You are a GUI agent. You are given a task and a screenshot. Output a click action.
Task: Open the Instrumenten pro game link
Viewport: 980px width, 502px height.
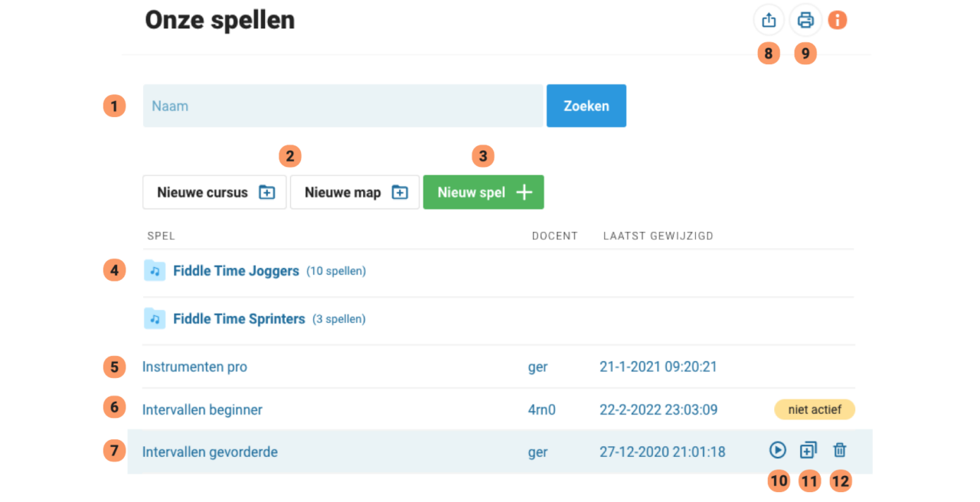(194, 367)
